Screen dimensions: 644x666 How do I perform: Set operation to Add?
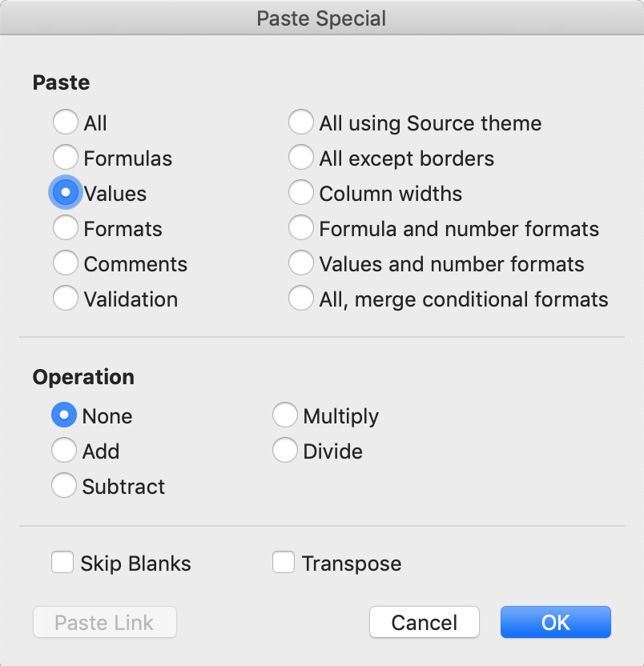click(x=64, y=451)
